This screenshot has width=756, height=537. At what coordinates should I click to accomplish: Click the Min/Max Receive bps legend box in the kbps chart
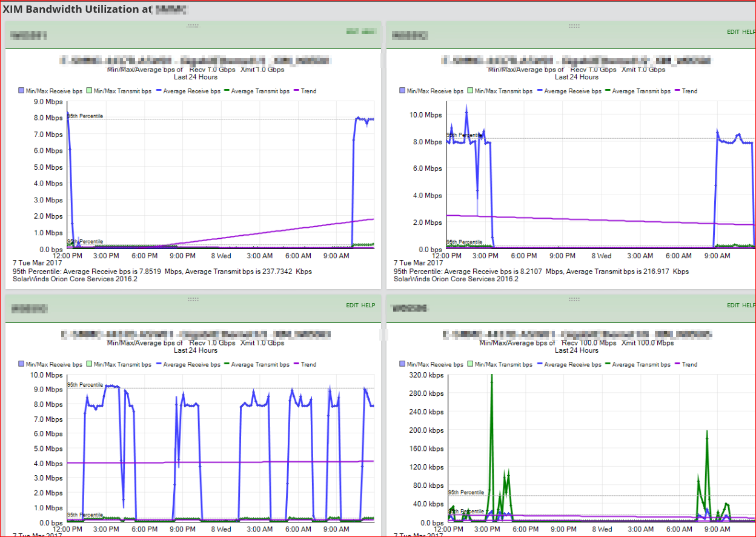coord(402,364)
